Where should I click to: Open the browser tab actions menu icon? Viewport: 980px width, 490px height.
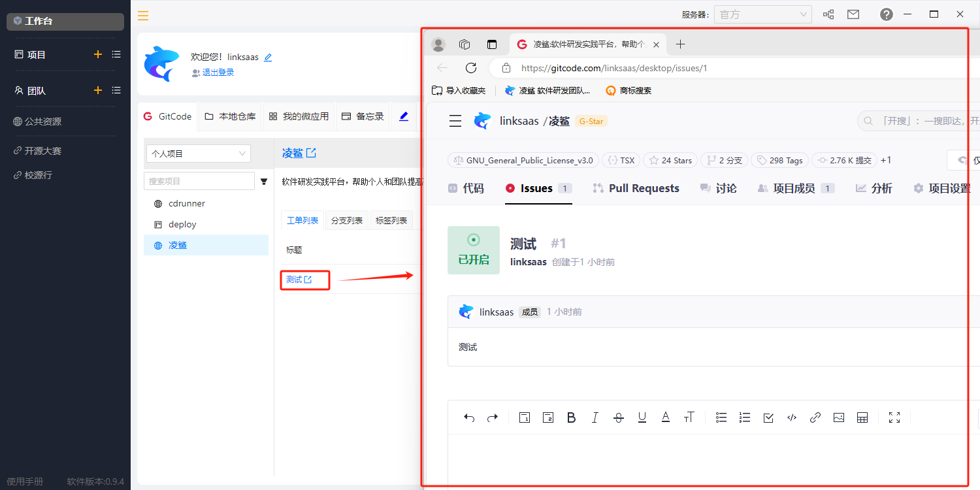coord(492,44)
